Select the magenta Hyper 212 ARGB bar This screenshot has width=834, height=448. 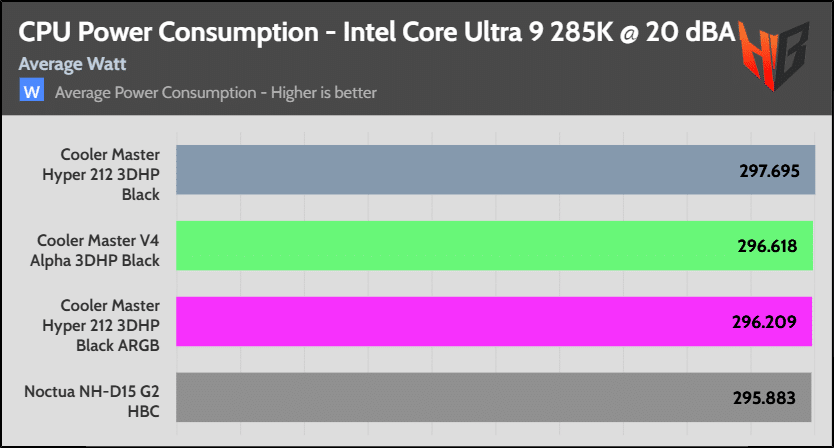point(450,321)
